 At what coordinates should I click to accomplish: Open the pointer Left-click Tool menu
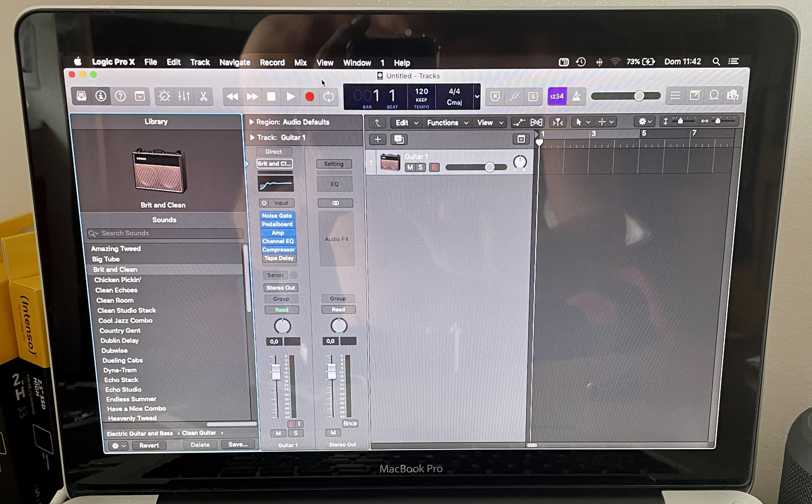[582, 122]
